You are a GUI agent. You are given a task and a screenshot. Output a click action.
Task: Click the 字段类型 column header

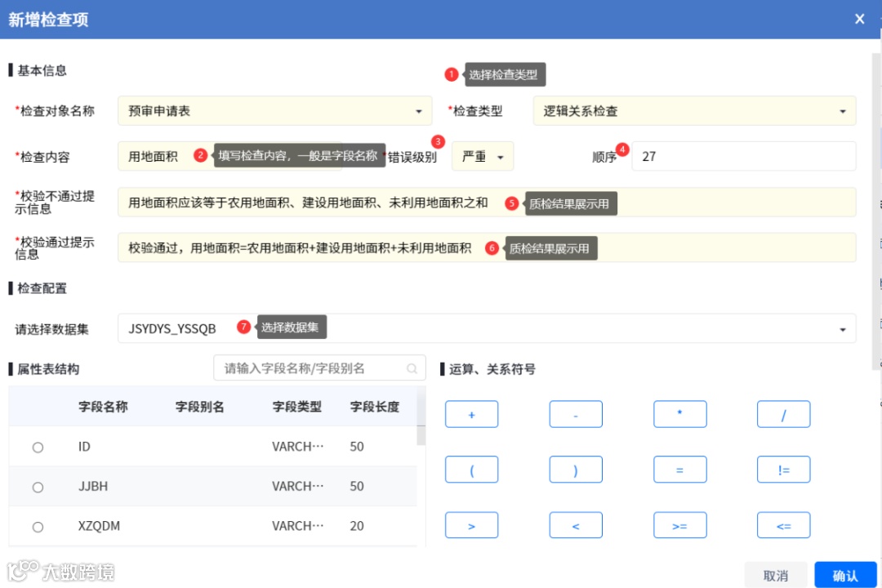click(297, 406)
